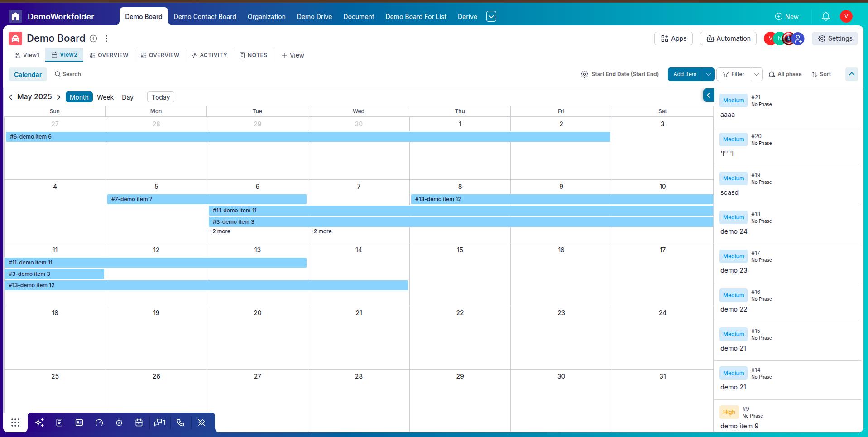Click the New button
This screenshot has width=868, height=437.
coord(787,17)
